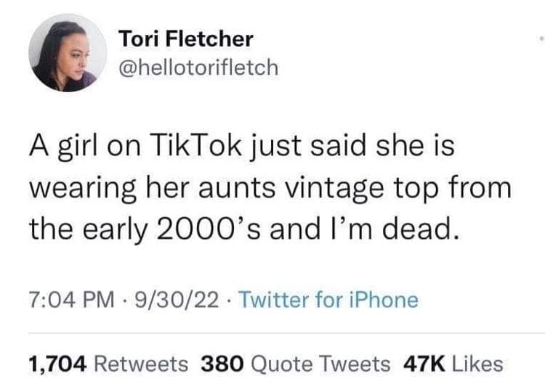Show who Likes this tweet

477,364
